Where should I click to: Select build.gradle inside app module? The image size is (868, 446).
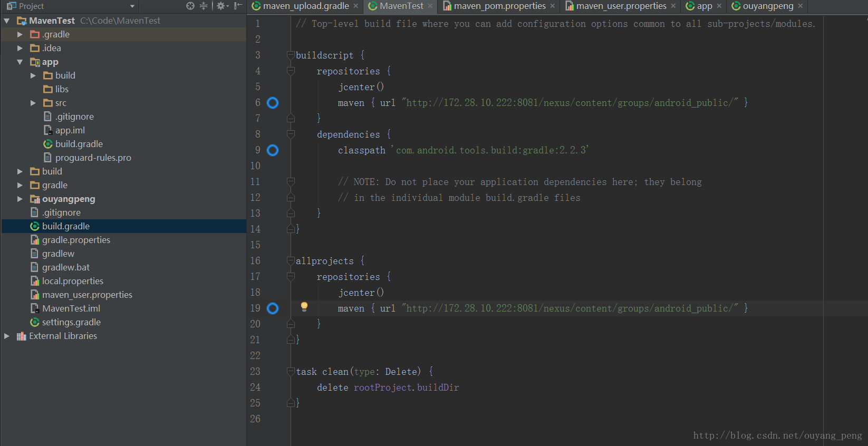click(x=79, y=144)
